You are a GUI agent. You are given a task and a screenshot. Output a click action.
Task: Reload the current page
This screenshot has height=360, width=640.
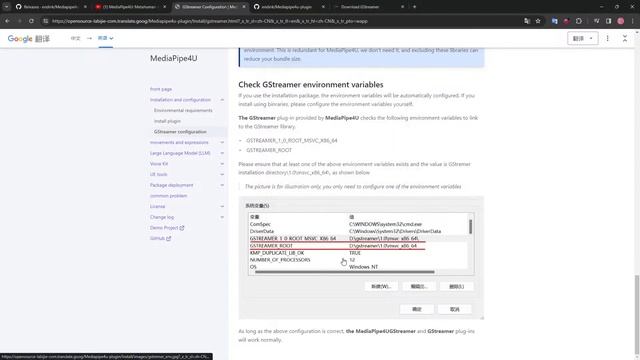pos(31,21)
